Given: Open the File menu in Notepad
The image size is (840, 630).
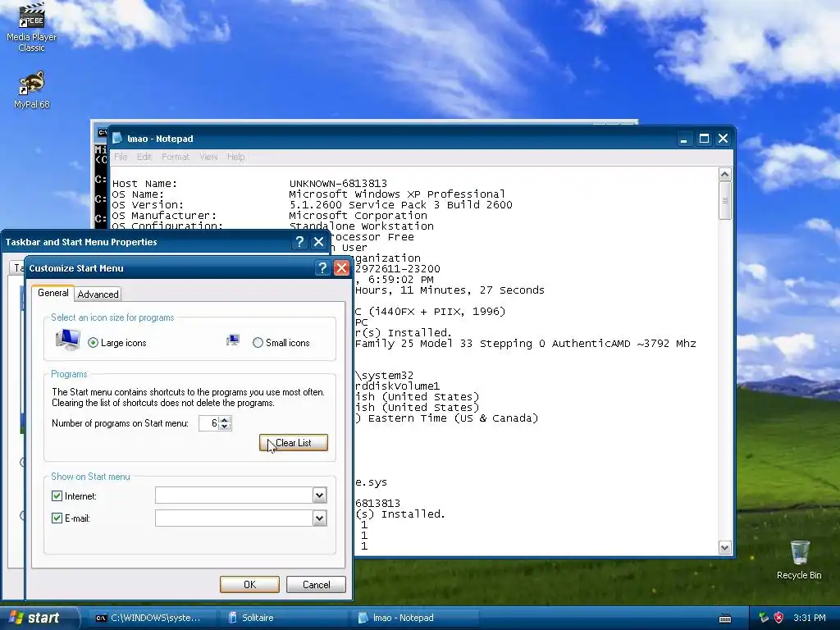Looking at the screenshot, I should (x=121, y=157).
